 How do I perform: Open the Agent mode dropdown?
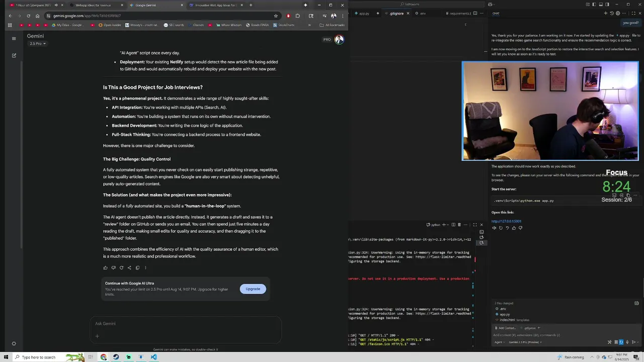pos(499,342)
